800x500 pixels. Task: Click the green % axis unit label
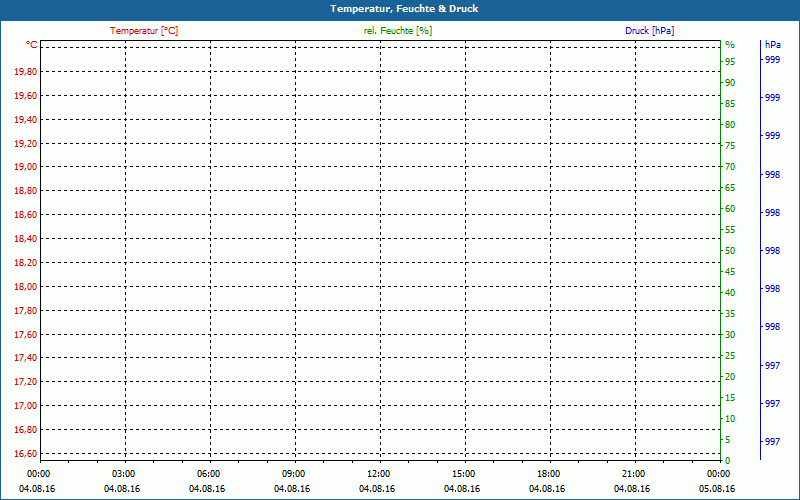click(730, 45)
